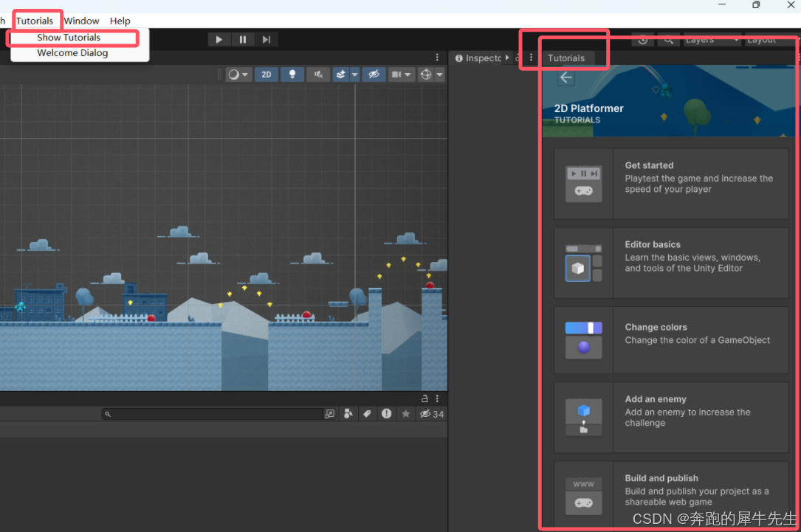Viewport: 801px width, 532px height.
Task: Click the Get started playback controls thumbnail
Action: point(583,184)
